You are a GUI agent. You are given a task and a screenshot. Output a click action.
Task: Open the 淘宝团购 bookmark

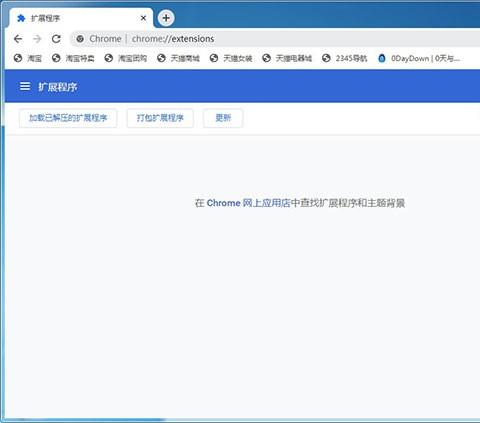pos(126,58)
